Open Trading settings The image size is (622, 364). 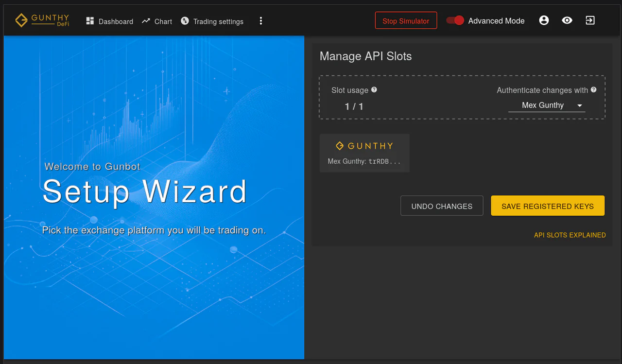tap(212, 21)
